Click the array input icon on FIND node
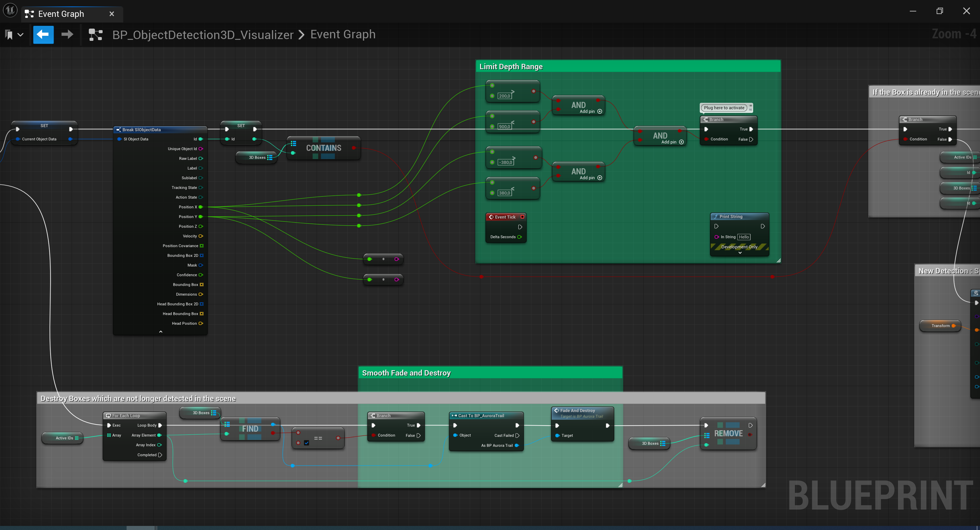This screenshot has height=530, width=980. click(227, 424)
